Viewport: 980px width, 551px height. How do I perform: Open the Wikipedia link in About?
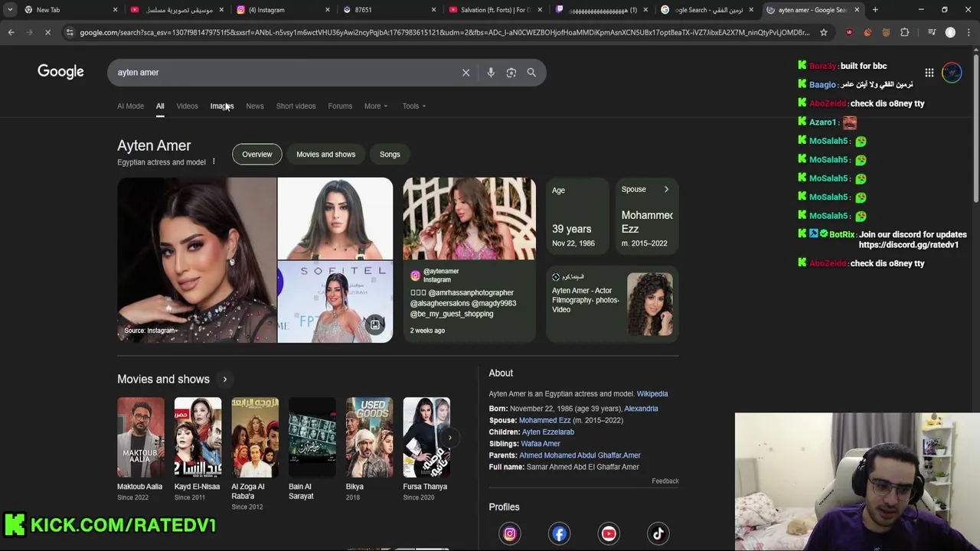pyautogui.click(x=652, y=394)
